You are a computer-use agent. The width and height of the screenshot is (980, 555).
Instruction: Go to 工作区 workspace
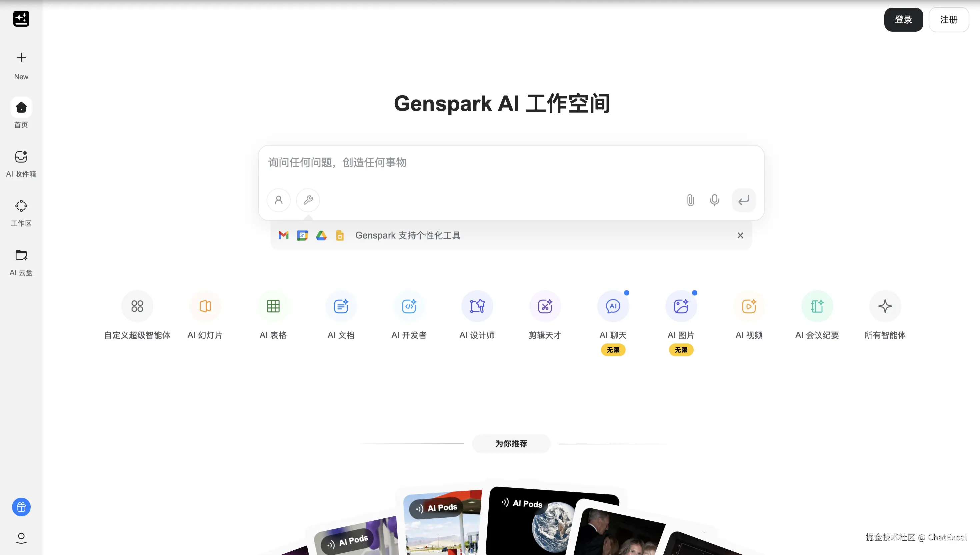(x=21, y=213)
